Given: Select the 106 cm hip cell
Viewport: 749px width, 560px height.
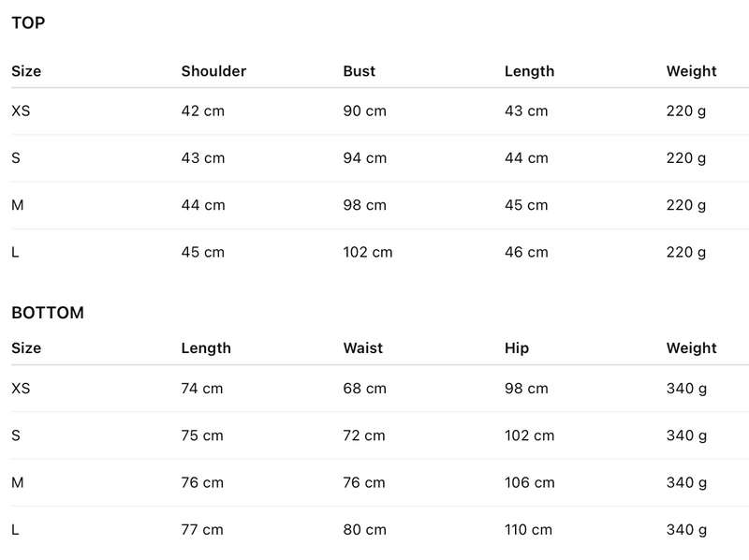Looking at the screenshot, I should point(530,483).
